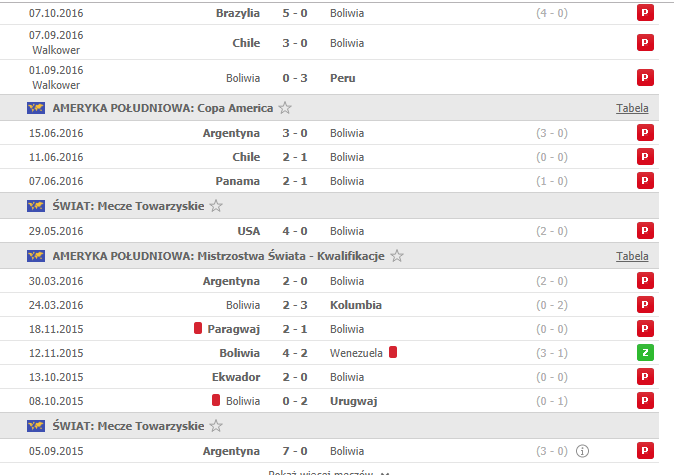Click the Kolumbia team name
The image size is (674, 475).
[x=355, y=305]
